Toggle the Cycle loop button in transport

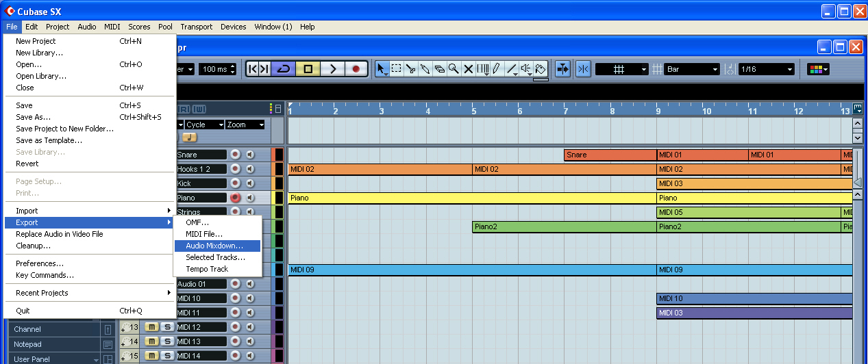point(283,69)
